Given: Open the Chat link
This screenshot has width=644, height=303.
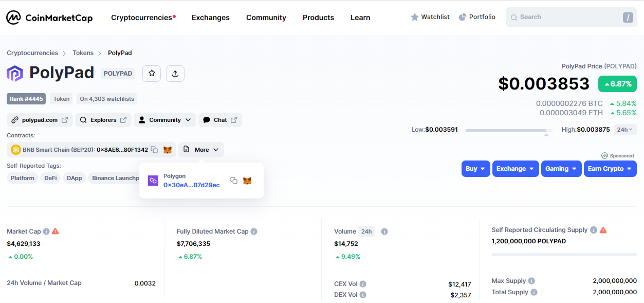Looking at the screenshot, I should coord(220,120).
